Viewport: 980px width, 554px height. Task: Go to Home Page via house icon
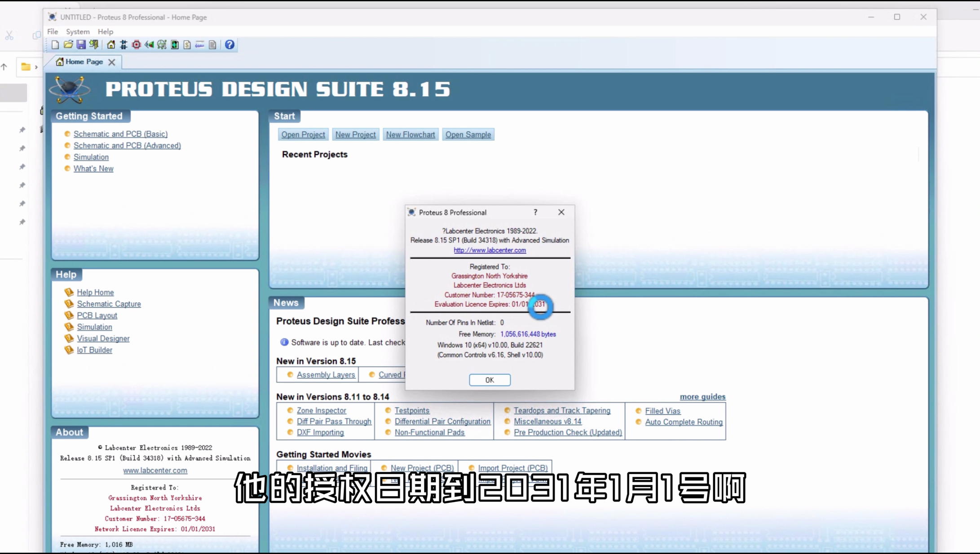click(x=111, y=45)
